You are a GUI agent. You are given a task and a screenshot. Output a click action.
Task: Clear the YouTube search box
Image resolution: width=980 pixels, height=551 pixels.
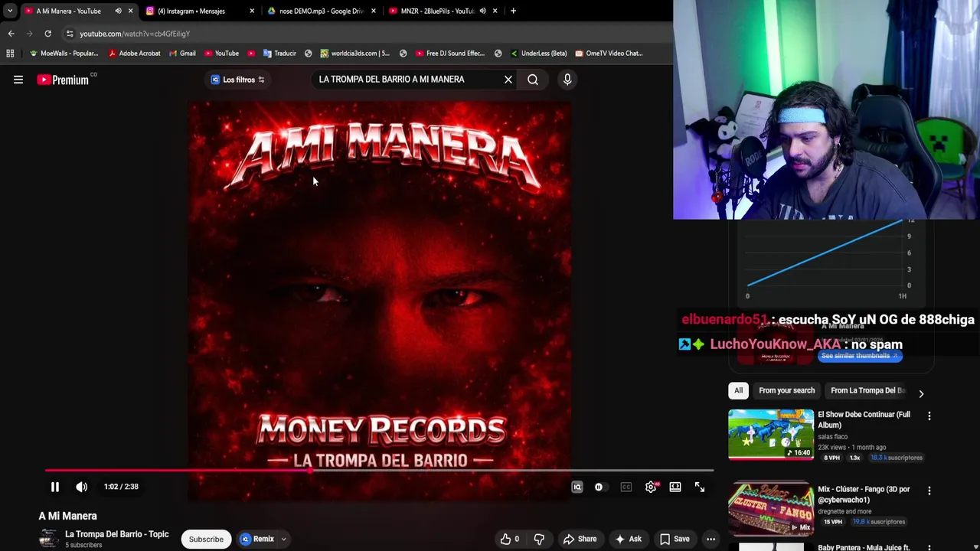508,80
